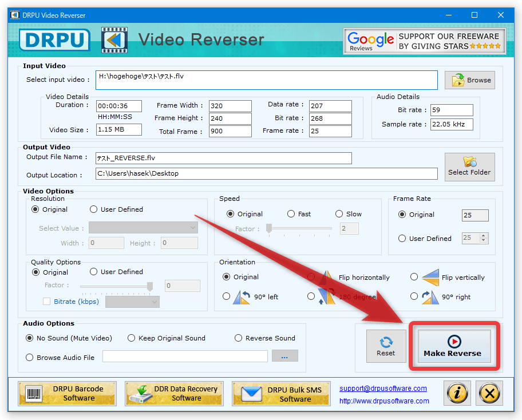Increase User Defined frame rate stepper
The image size is (522, 420).
(484, 236)
